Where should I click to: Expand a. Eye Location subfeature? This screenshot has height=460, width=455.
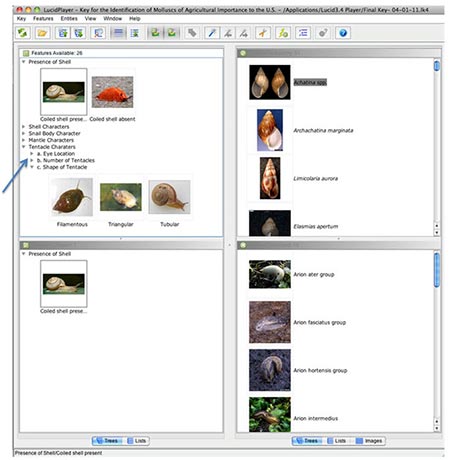(x=32, y=154)
